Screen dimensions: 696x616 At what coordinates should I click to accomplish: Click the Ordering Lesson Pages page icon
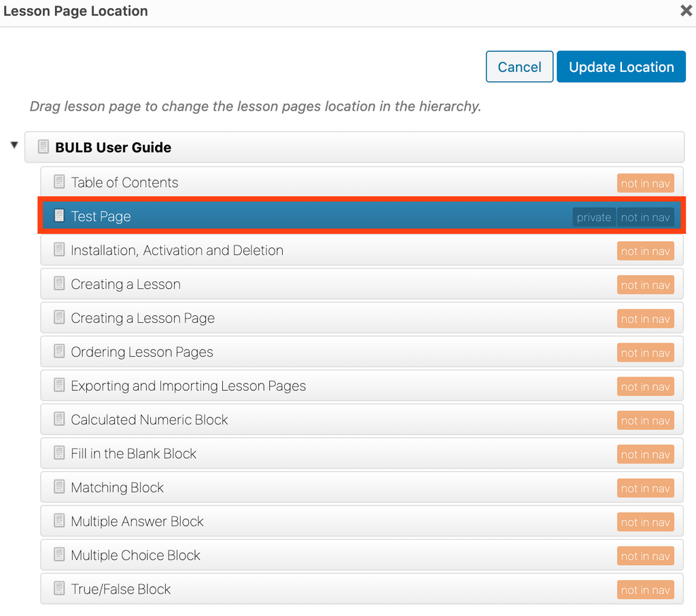pos(59,352)
